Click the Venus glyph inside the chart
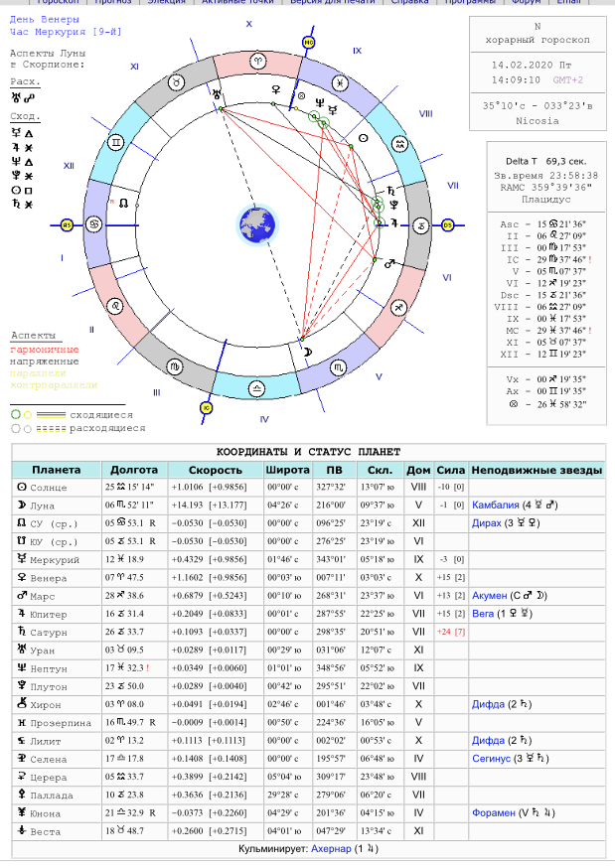Viewport: 615px width, 868px height. click(275, 89)
